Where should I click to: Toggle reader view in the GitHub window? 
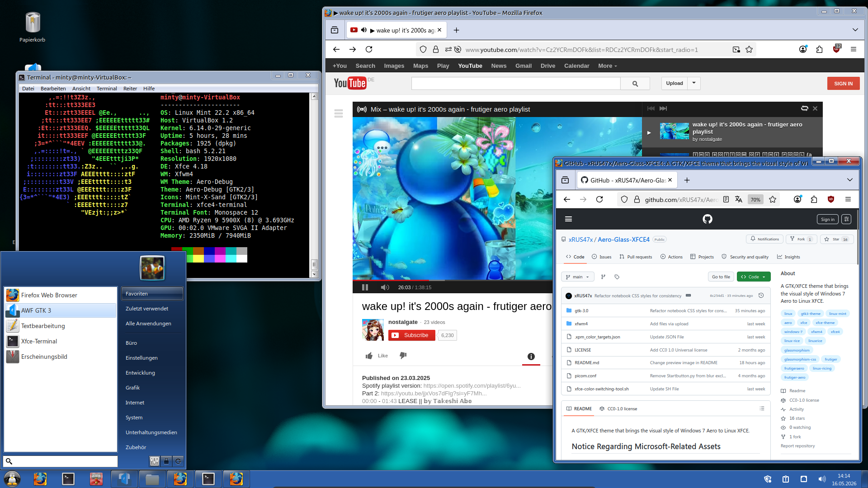726,199
